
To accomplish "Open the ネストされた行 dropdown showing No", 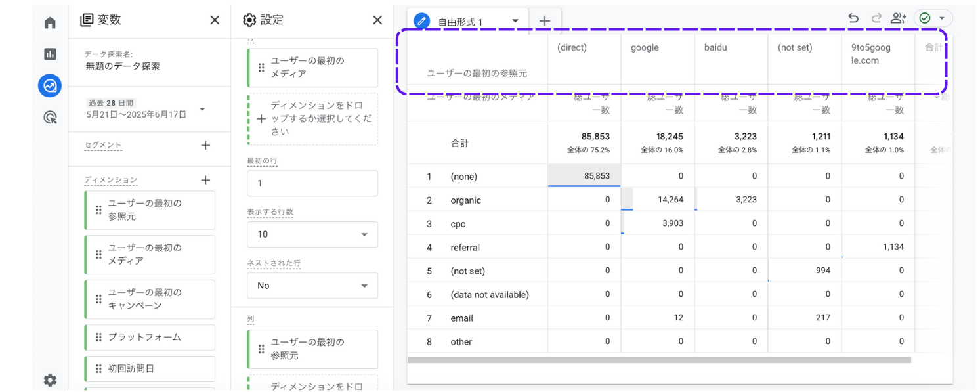I will (x=312, y=286).
